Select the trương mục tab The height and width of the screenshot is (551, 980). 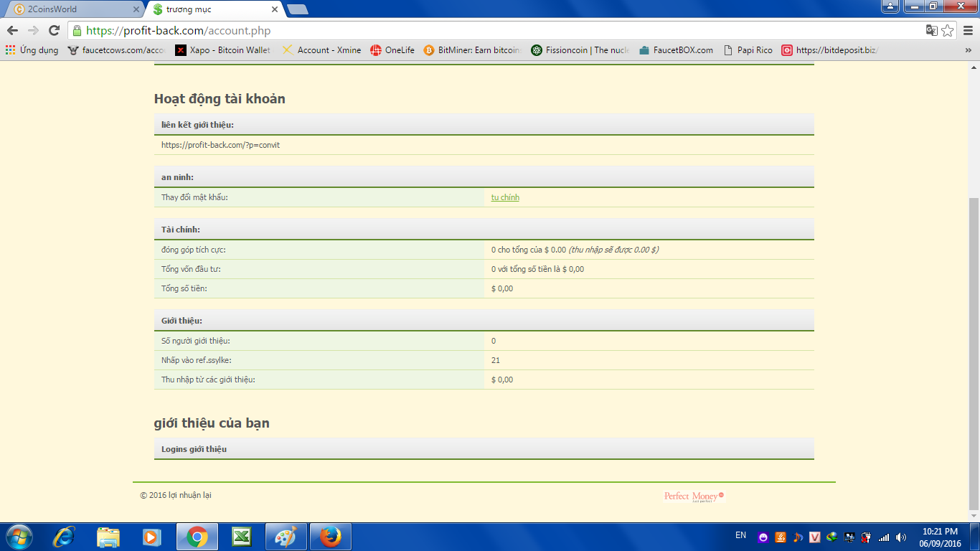214,9
